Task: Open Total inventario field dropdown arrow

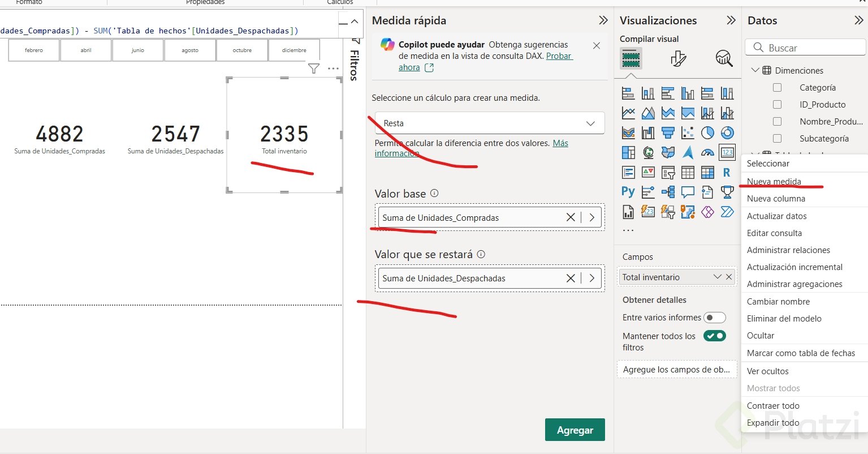Action: point(718,277)
